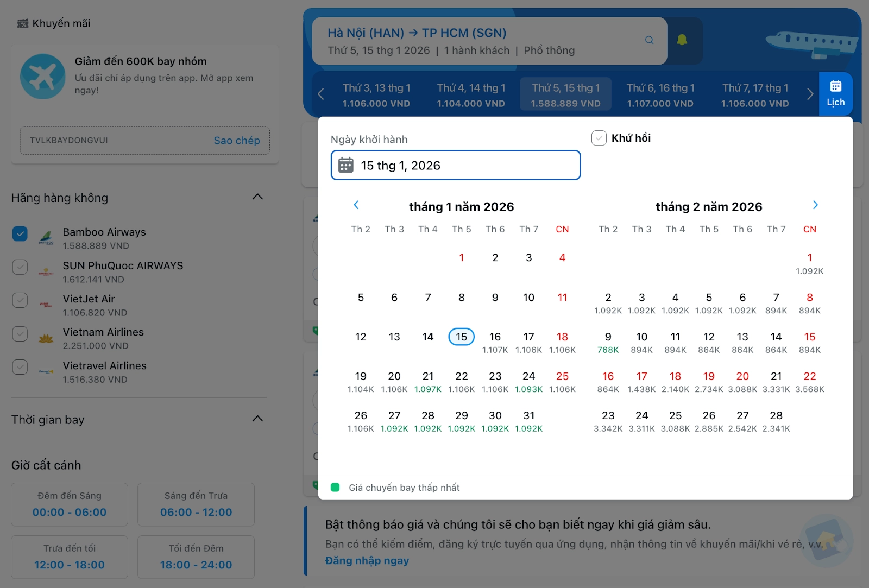Check the VietJet Air filter
869x588 pixels.
click(x=20, y=300)
